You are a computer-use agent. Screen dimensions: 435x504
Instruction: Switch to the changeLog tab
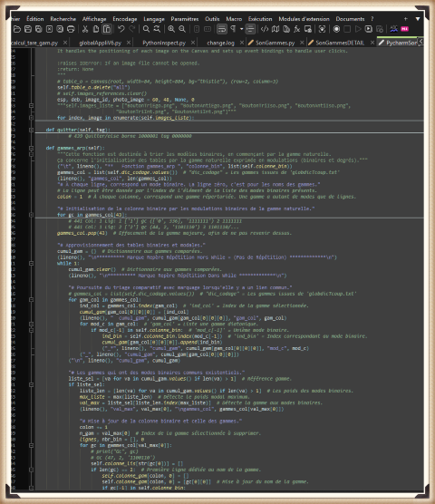(x=221, y=43)
